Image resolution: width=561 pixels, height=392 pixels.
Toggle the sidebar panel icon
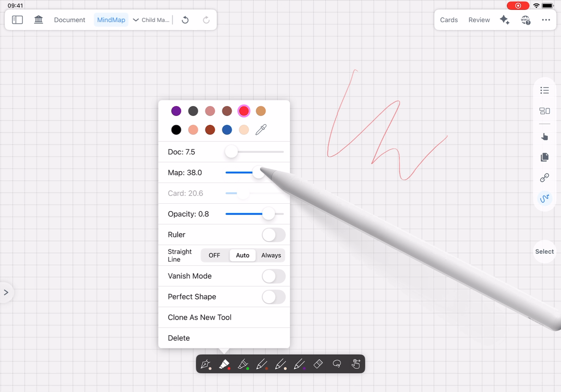[x=17, y=20]
